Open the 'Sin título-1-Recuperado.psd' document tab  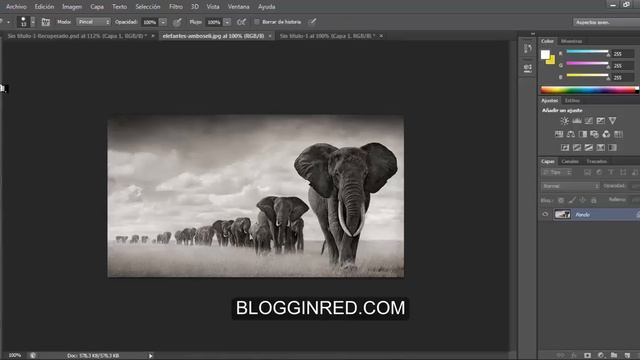pos(77,36)
